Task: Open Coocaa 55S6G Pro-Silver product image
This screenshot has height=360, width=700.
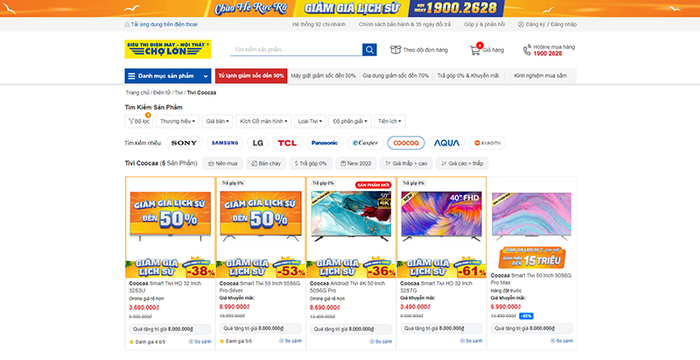Action: pyautogui.click(x=260, y=217)
